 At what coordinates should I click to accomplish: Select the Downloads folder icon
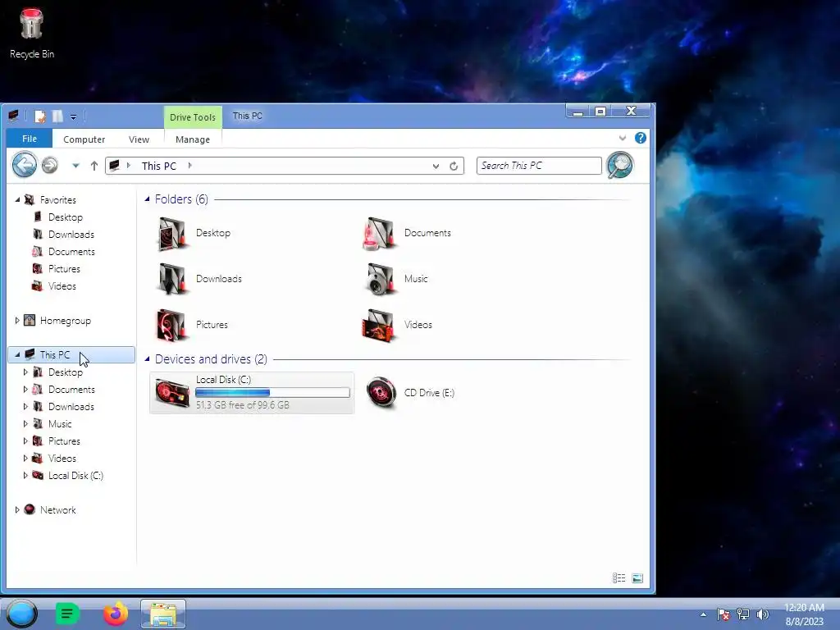(171, 279)
